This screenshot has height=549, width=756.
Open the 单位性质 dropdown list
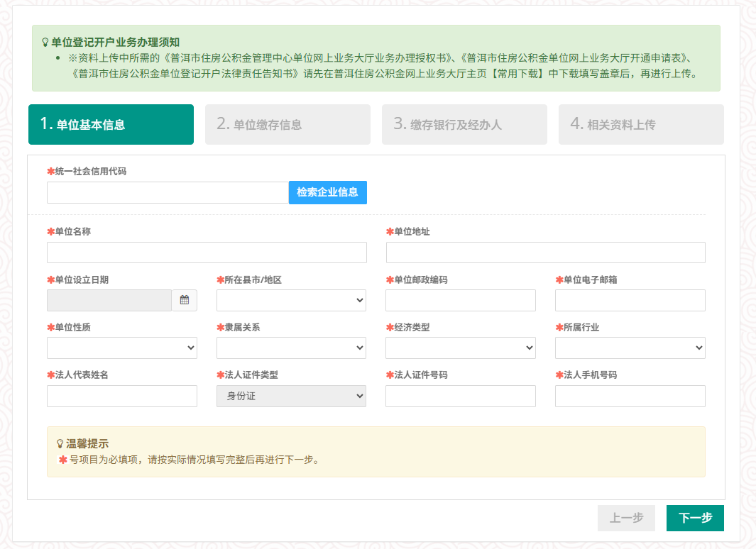click(121, 348)
